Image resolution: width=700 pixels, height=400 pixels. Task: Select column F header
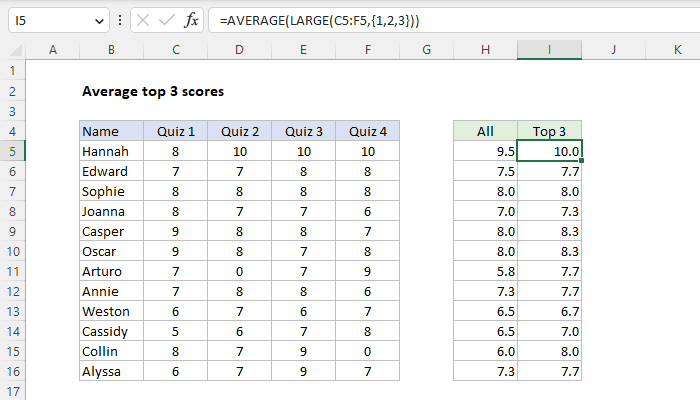[x=367, y=50]
